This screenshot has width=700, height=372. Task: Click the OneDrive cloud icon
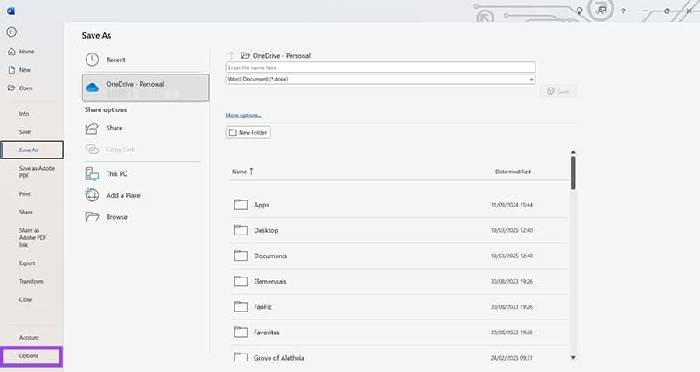(92, 88)
